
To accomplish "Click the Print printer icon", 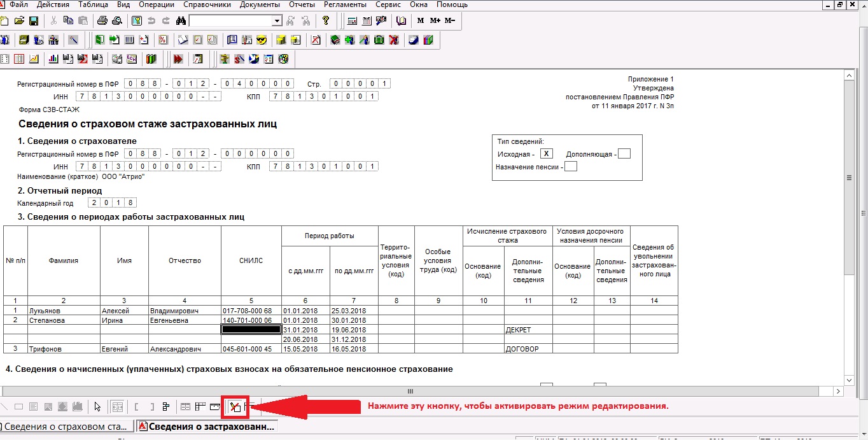I will pos(102,21).
